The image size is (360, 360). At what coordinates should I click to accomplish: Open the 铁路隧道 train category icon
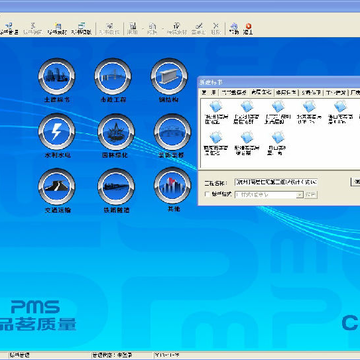[116, 187]
